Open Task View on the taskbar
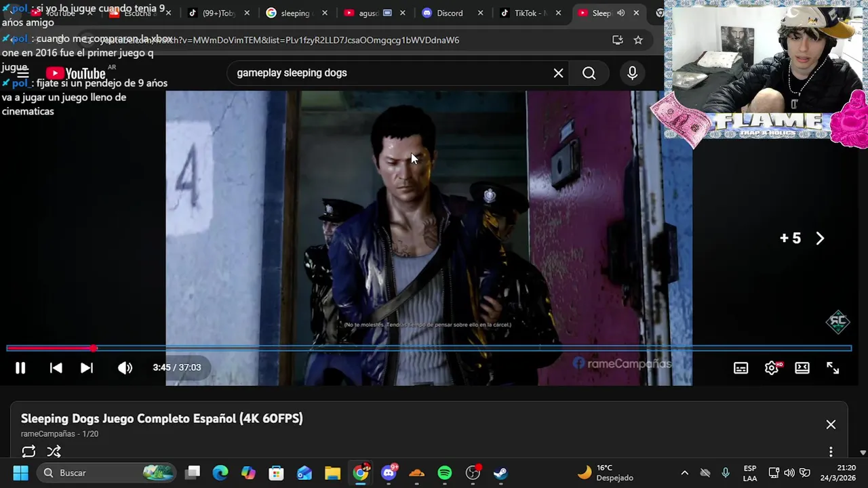This screenshot has height=488, width=868. [193, 472]
